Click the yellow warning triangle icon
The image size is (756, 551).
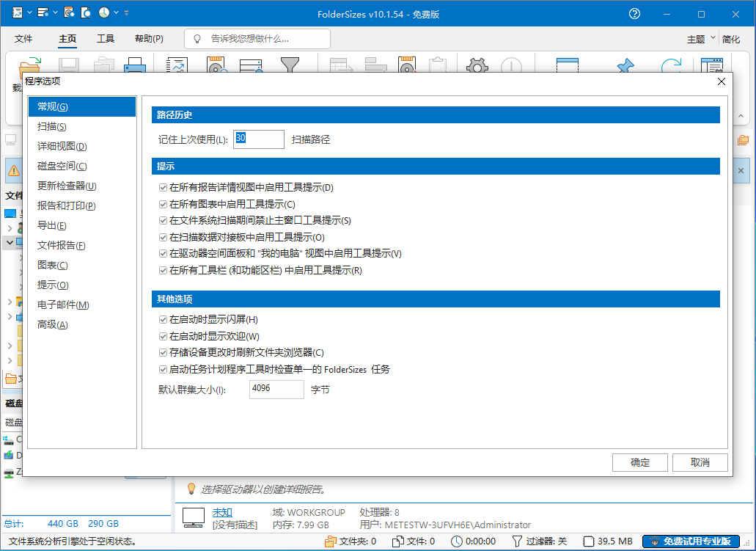pos(14,170)
